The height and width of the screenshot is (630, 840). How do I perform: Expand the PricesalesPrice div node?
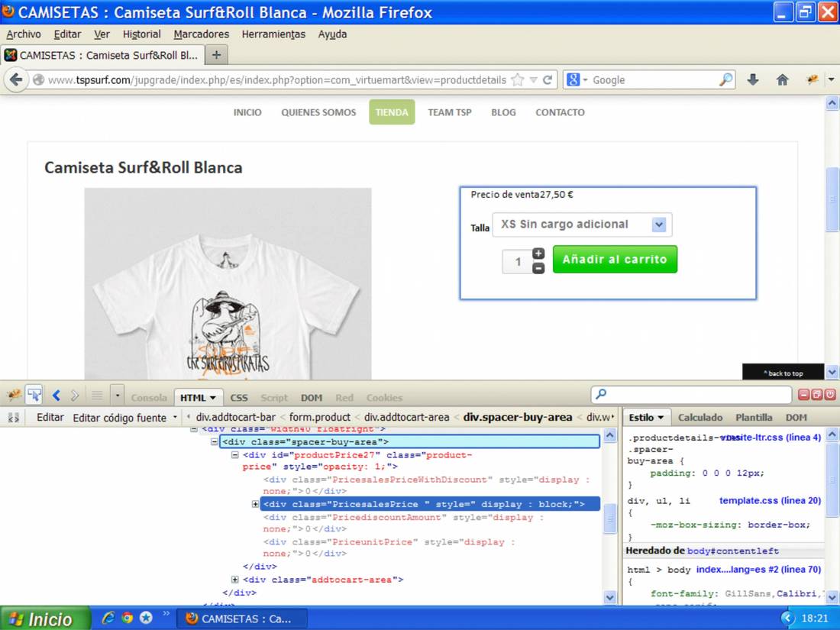coord(255,503)
